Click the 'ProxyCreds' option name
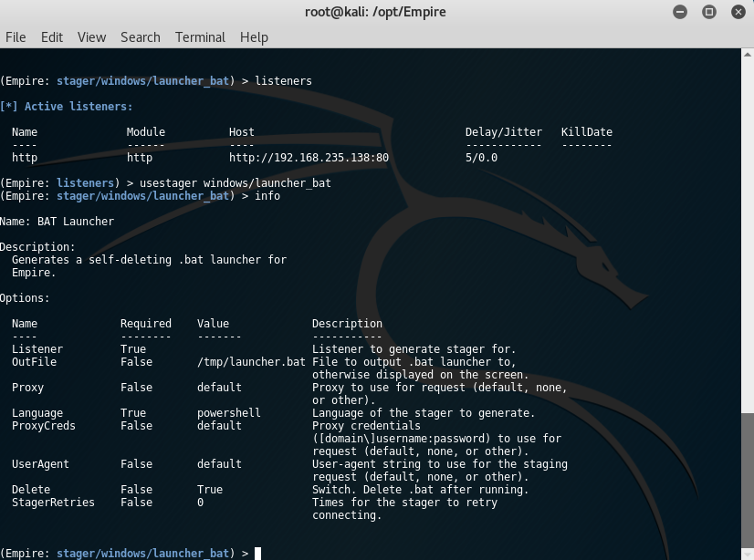The width and height of the screenshot is (754, 560). (x=44, y=426)
